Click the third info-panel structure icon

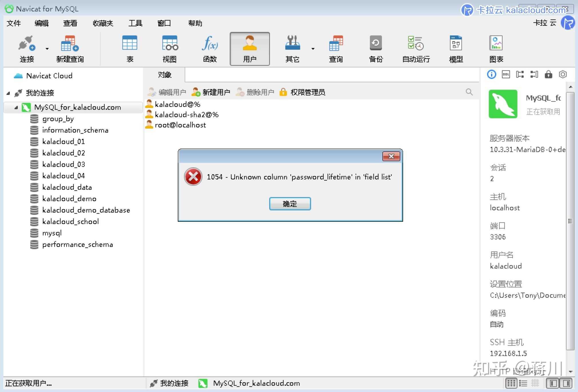[520, 75]
